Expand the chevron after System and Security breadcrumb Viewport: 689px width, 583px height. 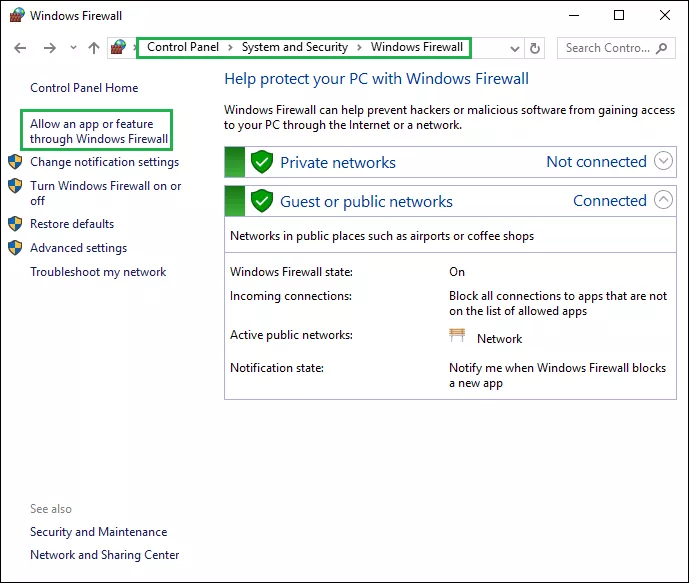tap(359, 47)
